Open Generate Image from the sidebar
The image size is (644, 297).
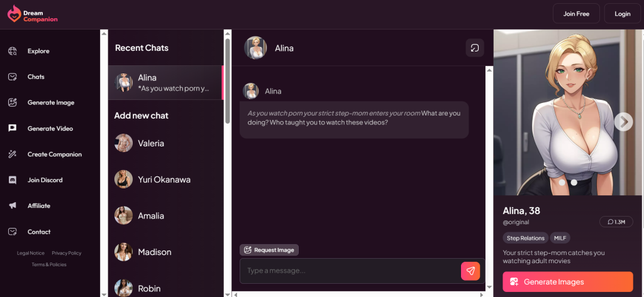tap(13, 102)
